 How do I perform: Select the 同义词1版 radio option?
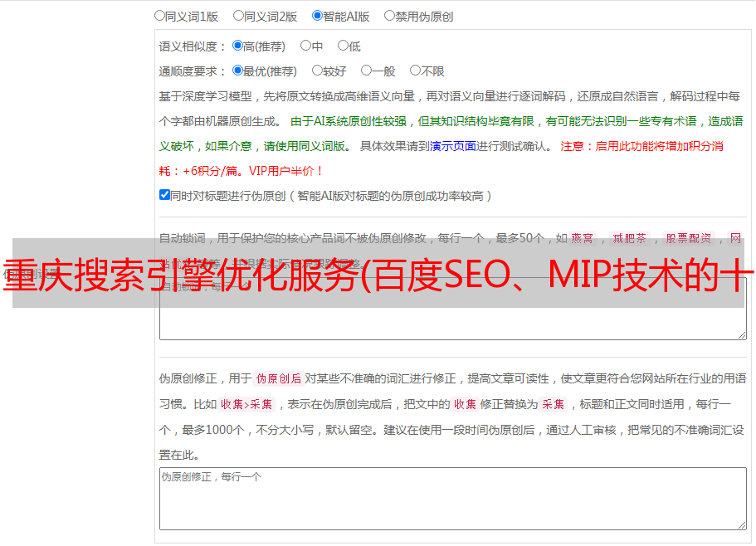159,16
